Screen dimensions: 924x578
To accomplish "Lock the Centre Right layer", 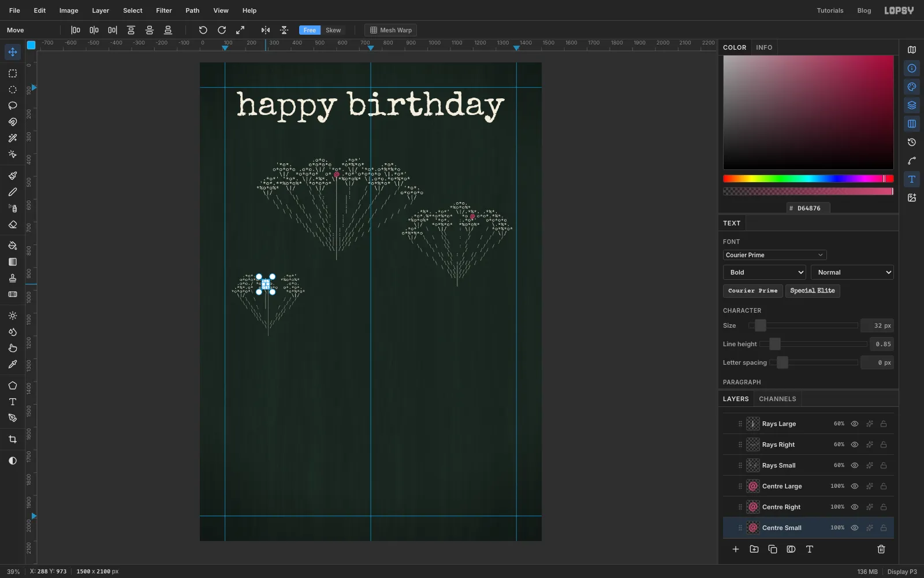I will click(x=884, y=507).
